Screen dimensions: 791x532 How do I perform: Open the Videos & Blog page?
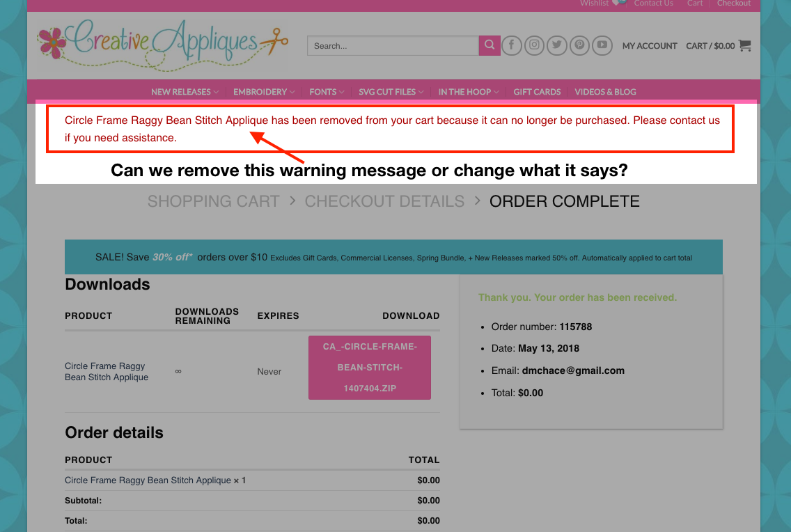tap(605, 92)
